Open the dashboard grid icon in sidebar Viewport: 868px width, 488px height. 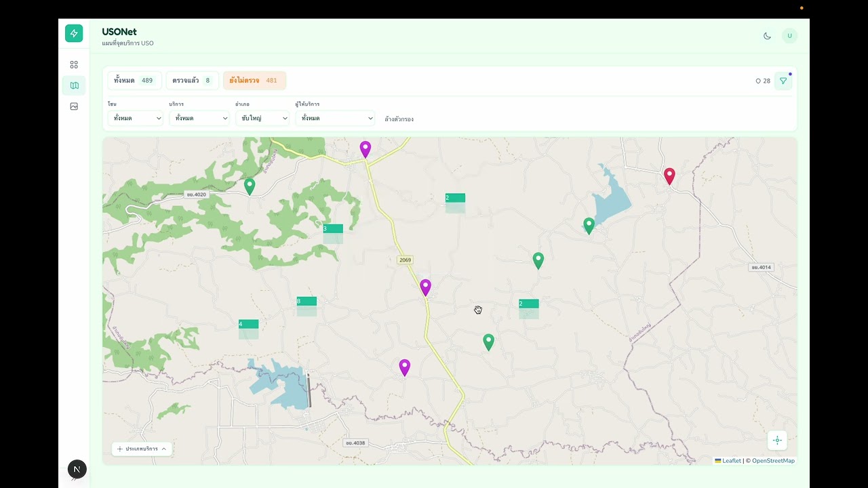[x=74, y=65]
